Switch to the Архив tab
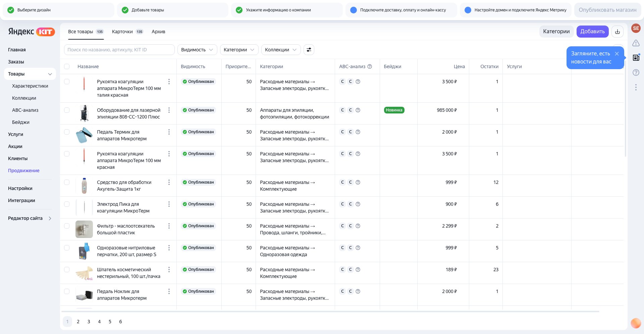 pyautogui.click(x=158, y=32)
